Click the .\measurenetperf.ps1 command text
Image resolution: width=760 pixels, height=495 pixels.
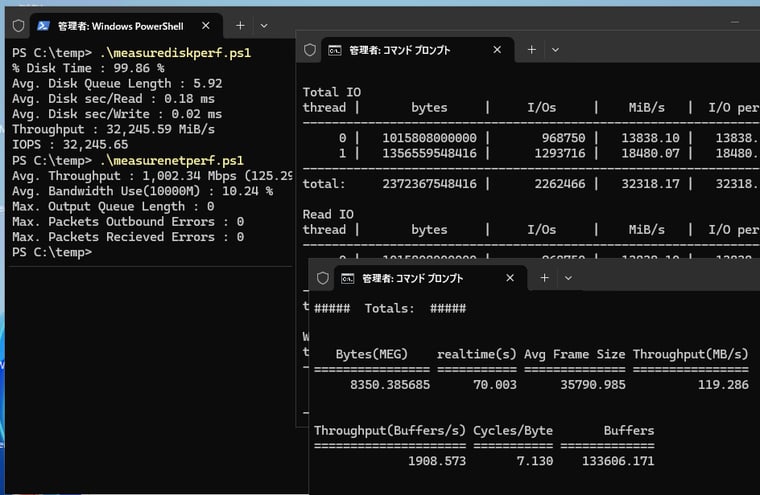tap(172, 160)
